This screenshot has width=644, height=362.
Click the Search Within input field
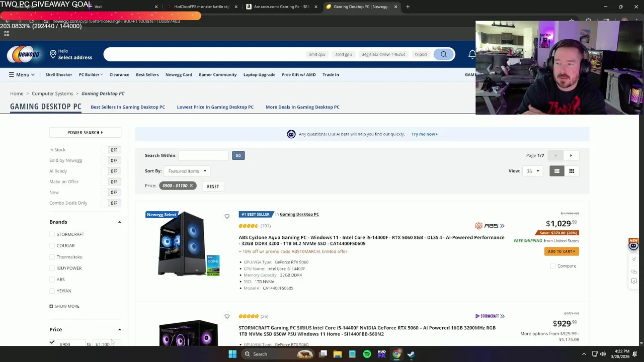[203, 155]
